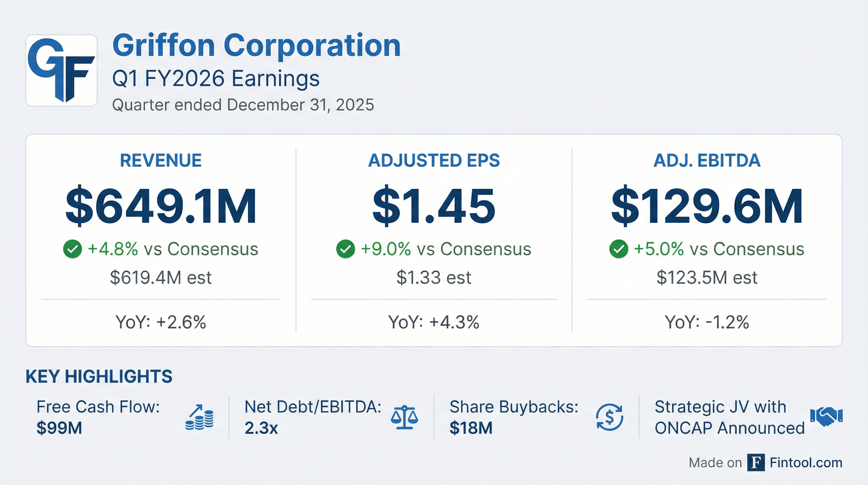Select the ADJ. EBITDA heading
868x485 pixels.
[707, 160]
